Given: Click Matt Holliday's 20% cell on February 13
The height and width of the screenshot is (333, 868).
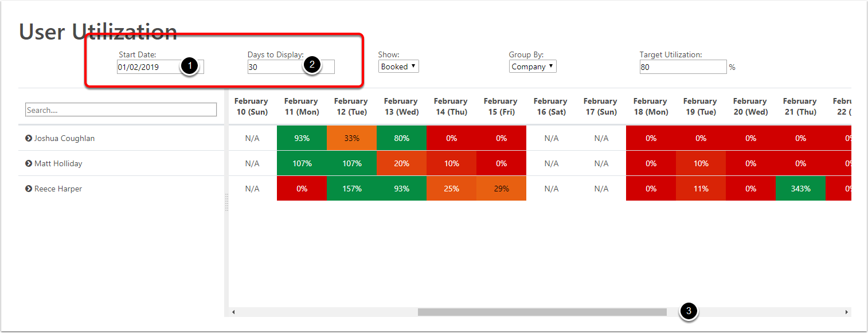Looking at the screenshot, I should 401,163.
